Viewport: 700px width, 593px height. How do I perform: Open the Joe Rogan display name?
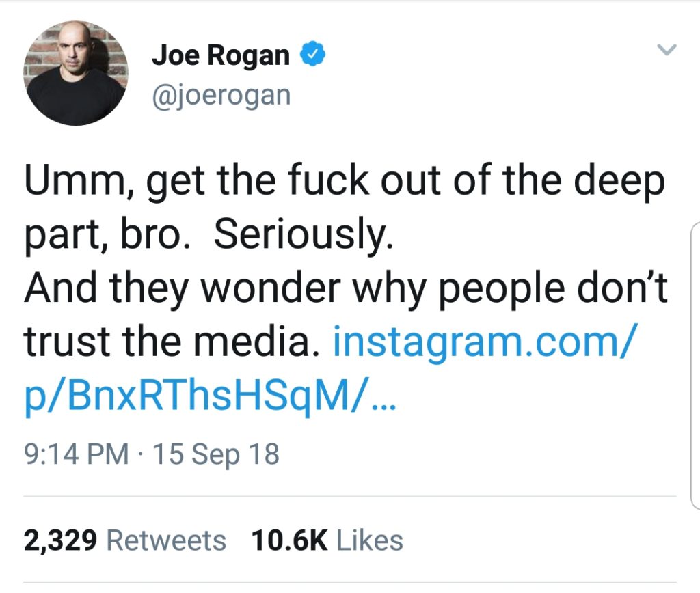point(221,55)
